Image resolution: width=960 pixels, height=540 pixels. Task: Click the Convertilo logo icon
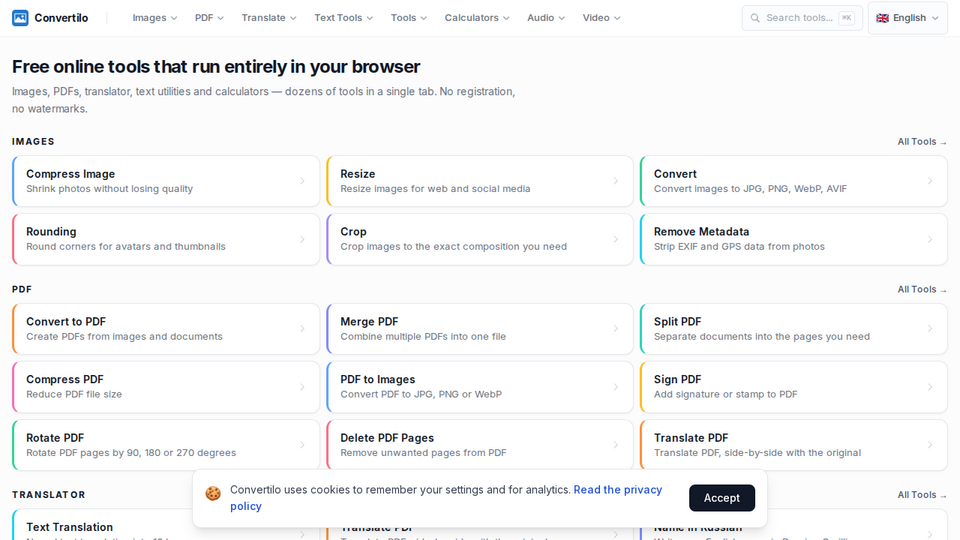click(20, 18)
